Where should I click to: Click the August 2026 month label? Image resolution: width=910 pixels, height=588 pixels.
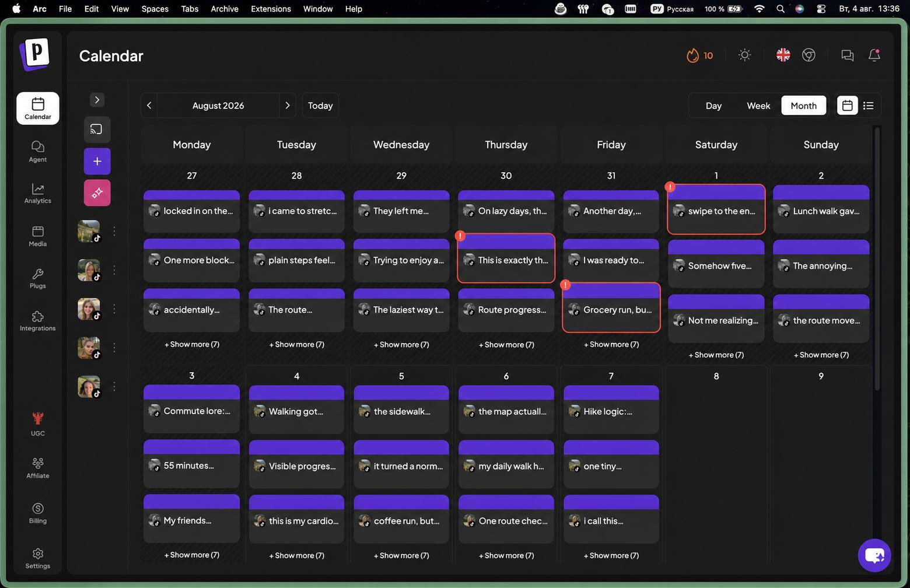[218, 106]
